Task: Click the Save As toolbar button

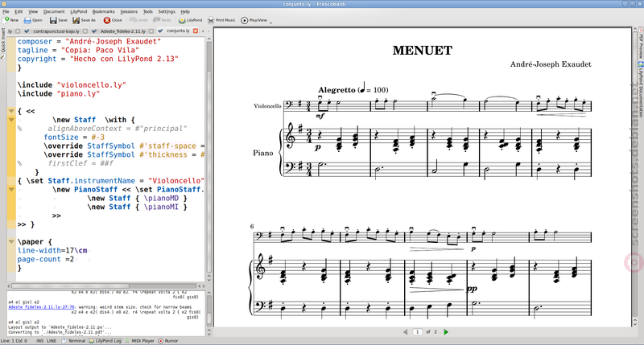Action: coord(85,20)
